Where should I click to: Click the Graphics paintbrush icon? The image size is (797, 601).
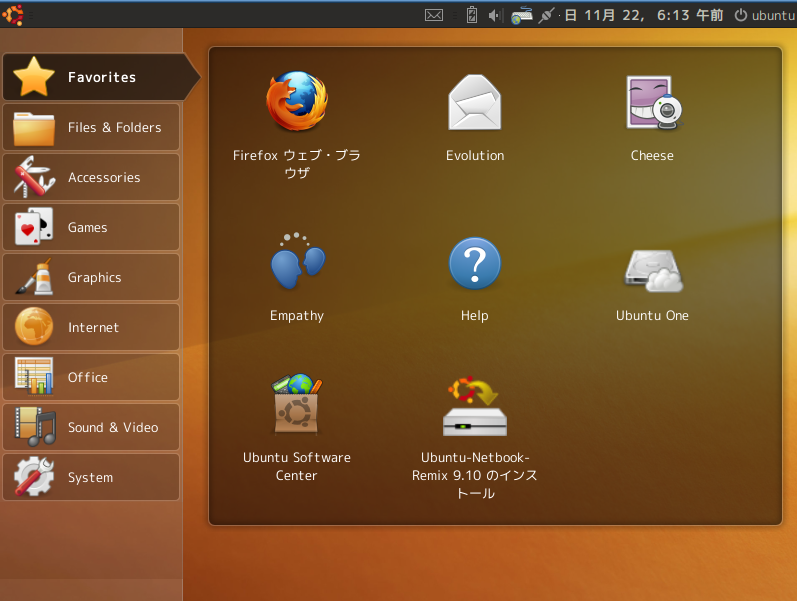pyautogui.click(x=34, y=277)
